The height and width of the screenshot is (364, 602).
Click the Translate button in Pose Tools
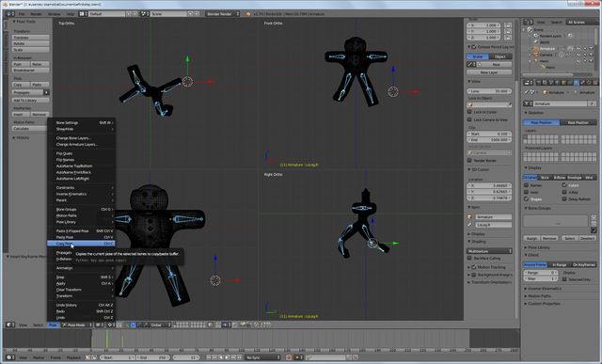tap(31, 38)
